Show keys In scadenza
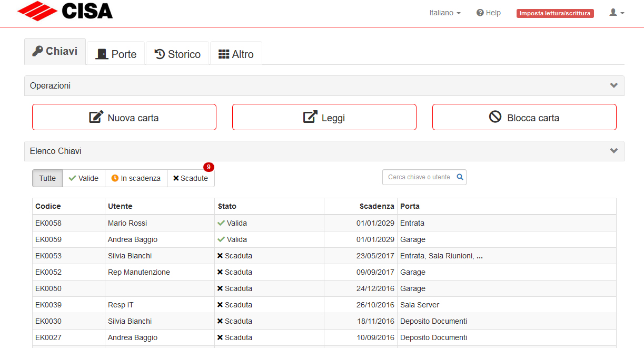This screenshot has width=644, height=348. [136, 178]
